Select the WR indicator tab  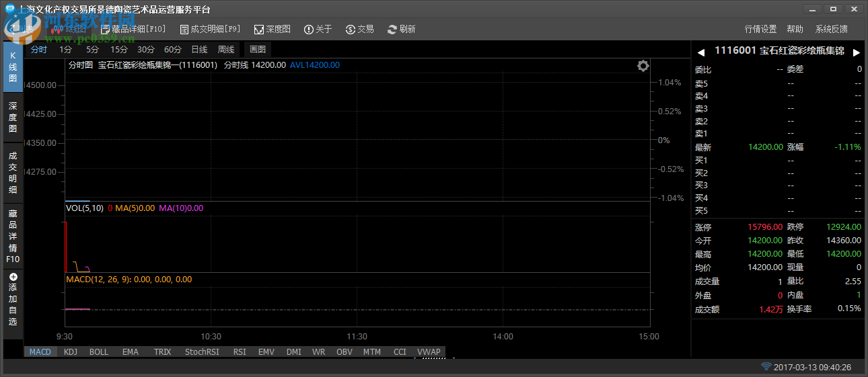click(x=319, y=351)
